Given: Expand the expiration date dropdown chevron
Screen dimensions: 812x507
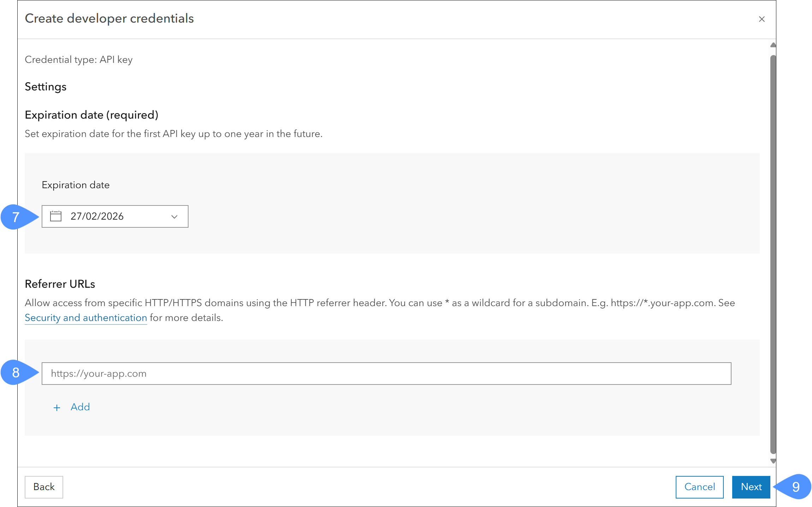Looking at the screenshot, I should pos(174,216).
